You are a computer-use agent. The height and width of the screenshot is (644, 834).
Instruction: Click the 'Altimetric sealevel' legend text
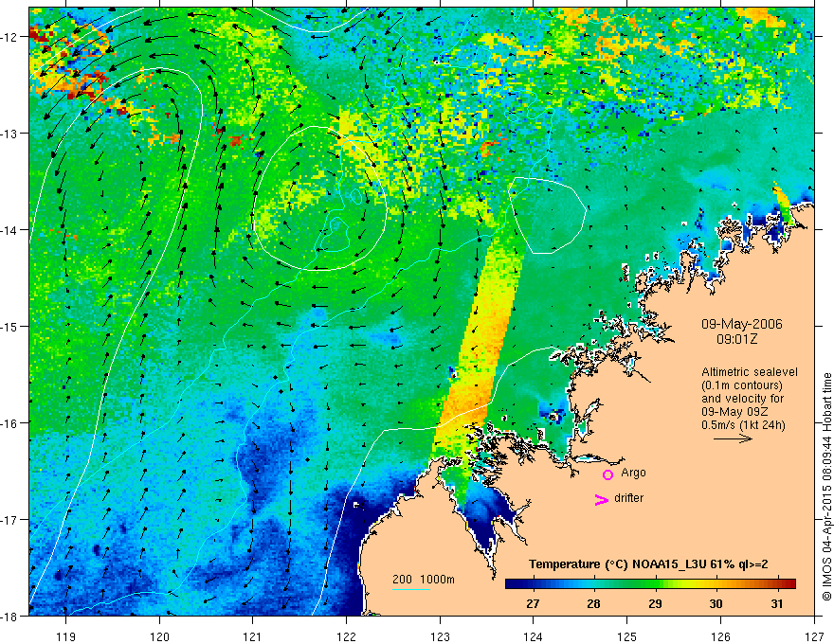(750, 372)
